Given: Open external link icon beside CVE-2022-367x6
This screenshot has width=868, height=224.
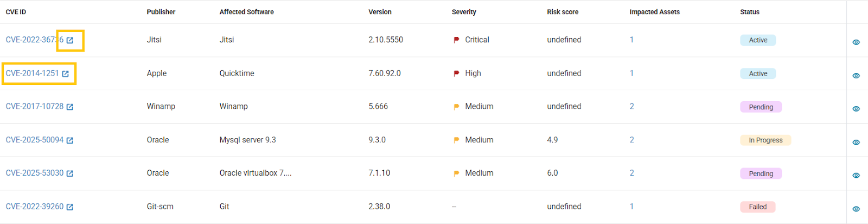Looking at the screenshot, I should click(69, 40).
